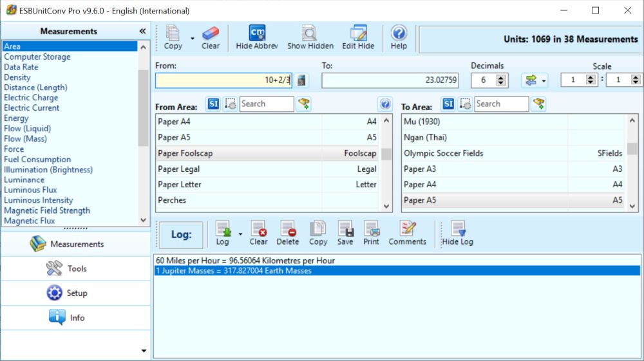Click the To list scrollbar thumb
The image size is (644, 361).
[632, 149]
